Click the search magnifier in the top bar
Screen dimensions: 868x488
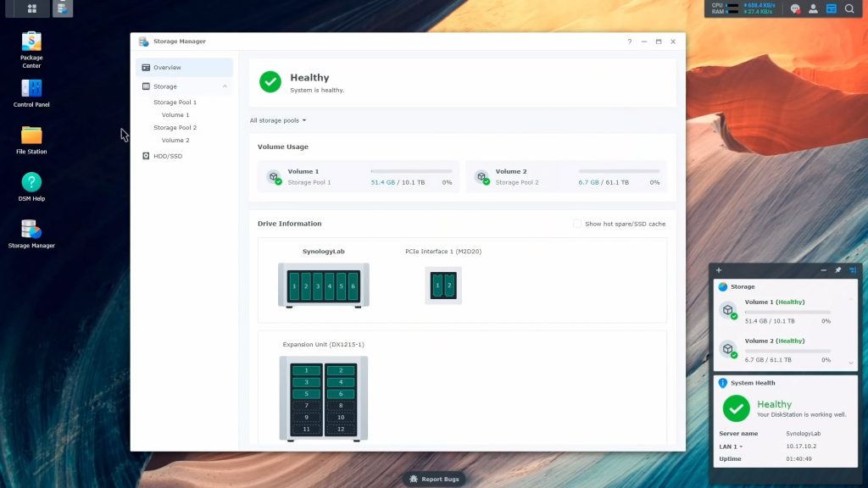click(849, 8)
